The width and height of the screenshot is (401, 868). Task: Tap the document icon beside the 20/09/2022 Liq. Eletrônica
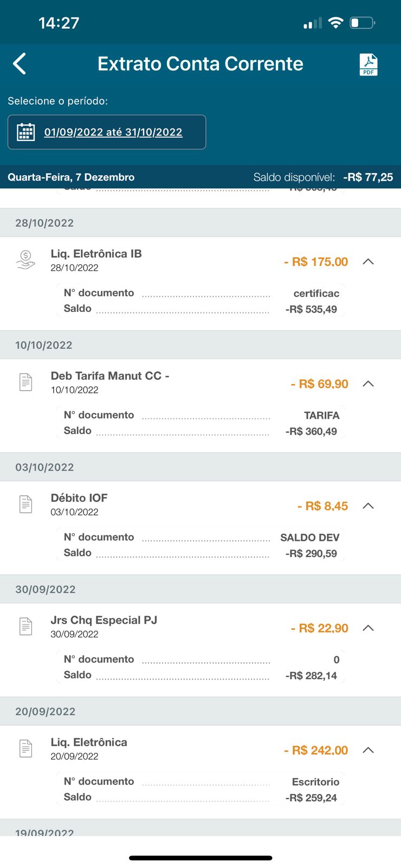[25, 748]
